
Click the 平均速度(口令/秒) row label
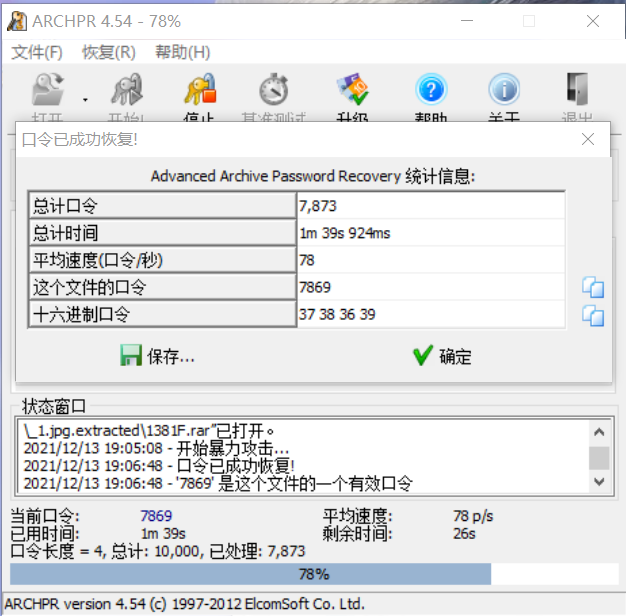(x=162, y=260)
